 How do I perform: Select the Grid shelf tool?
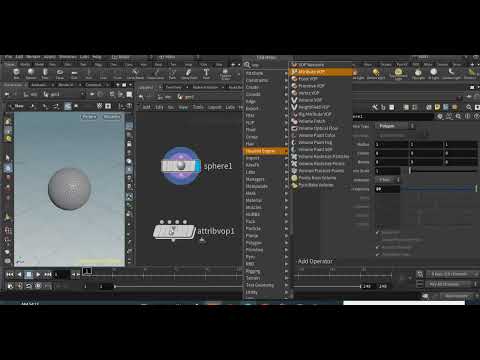(x=74, y=73)
